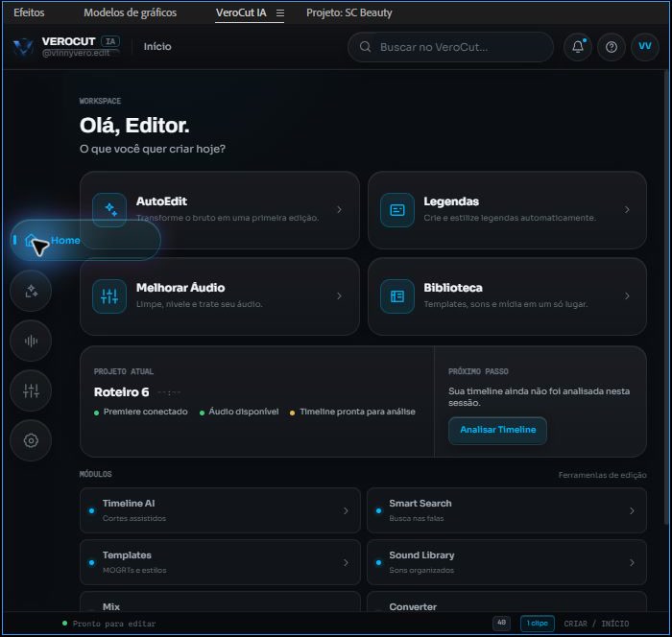Expand the Melhorar Áudio card chevron

[340, 296]
